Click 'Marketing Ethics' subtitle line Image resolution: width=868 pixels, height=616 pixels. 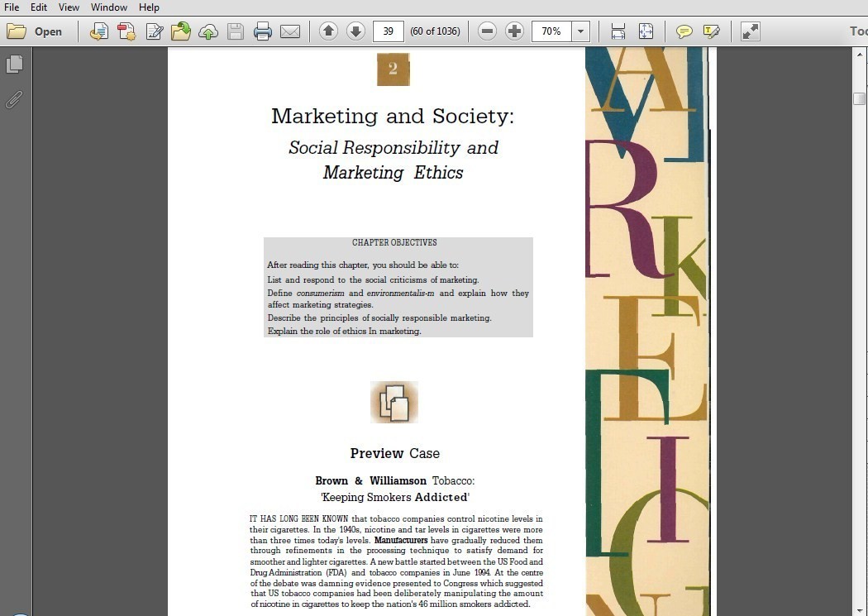[x=393, y=173]
